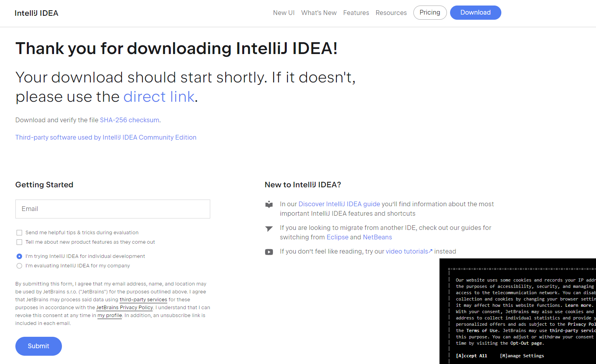
Task: Open the Eclipse migration guide link
Action: (x=337, y=237)
